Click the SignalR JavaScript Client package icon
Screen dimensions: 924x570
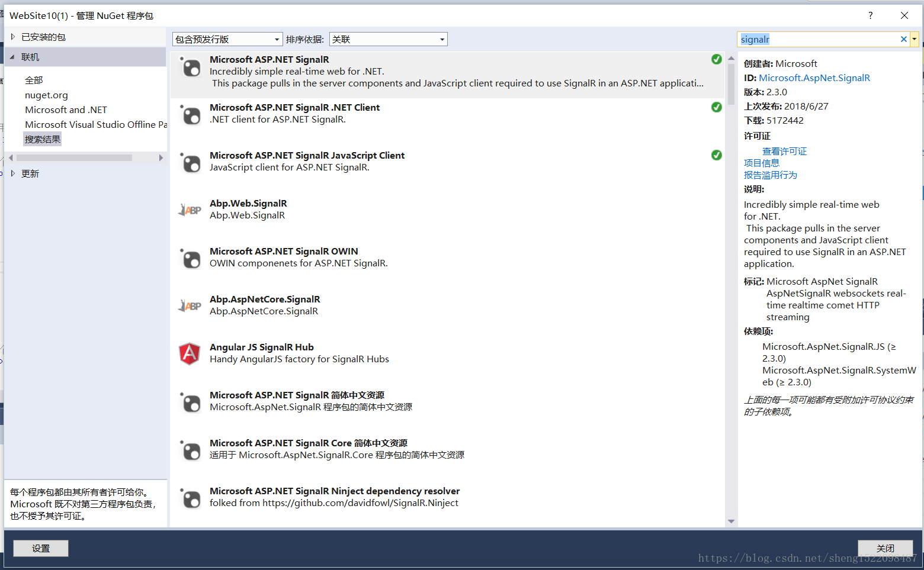[x=191, y=163]
